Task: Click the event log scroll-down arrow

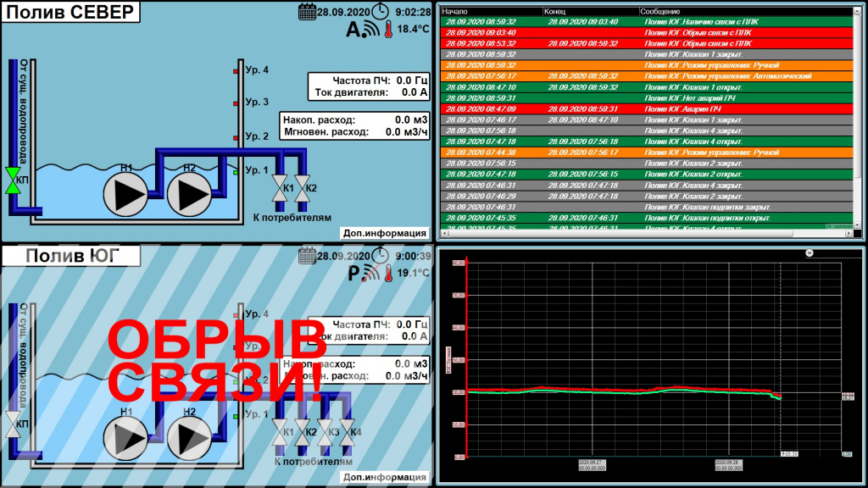Action: point(858,225)
